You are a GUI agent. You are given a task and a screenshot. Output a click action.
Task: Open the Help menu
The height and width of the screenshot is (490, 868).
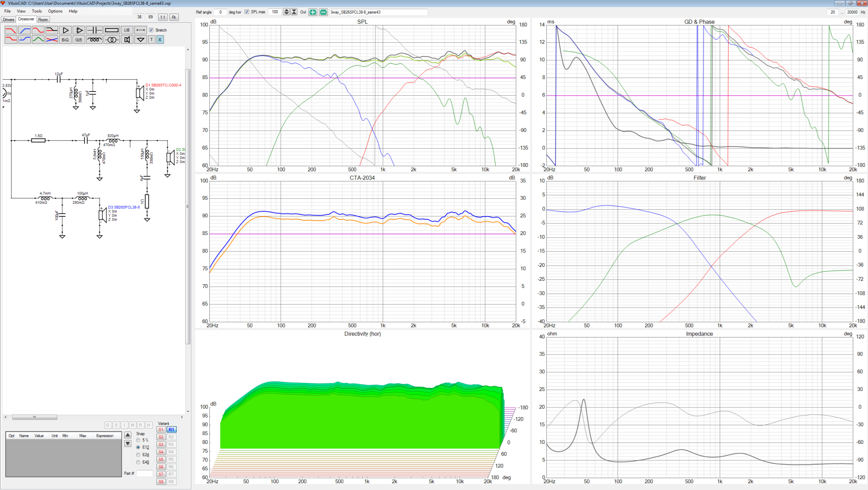point(73,11)
